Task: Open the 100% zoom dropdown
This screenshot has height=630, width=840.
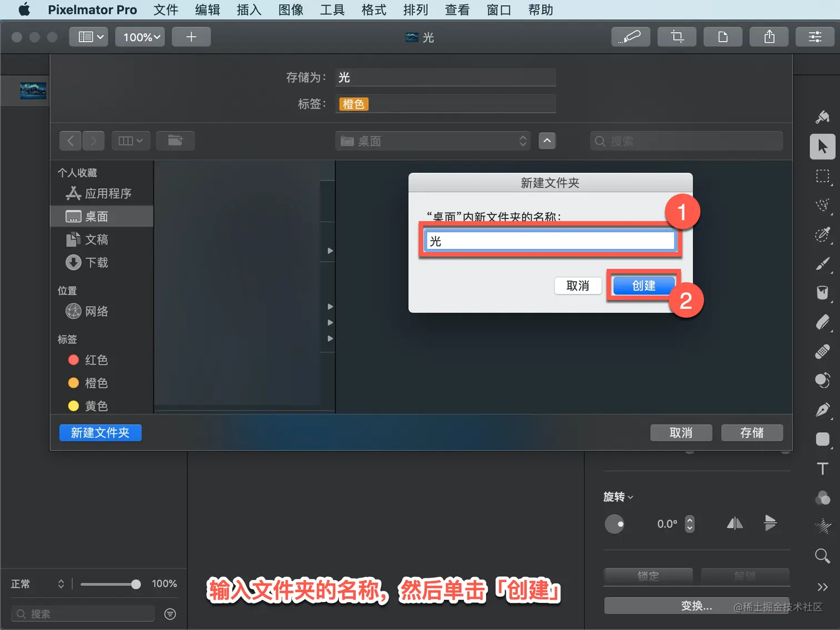Action: [x=140, y=37]
